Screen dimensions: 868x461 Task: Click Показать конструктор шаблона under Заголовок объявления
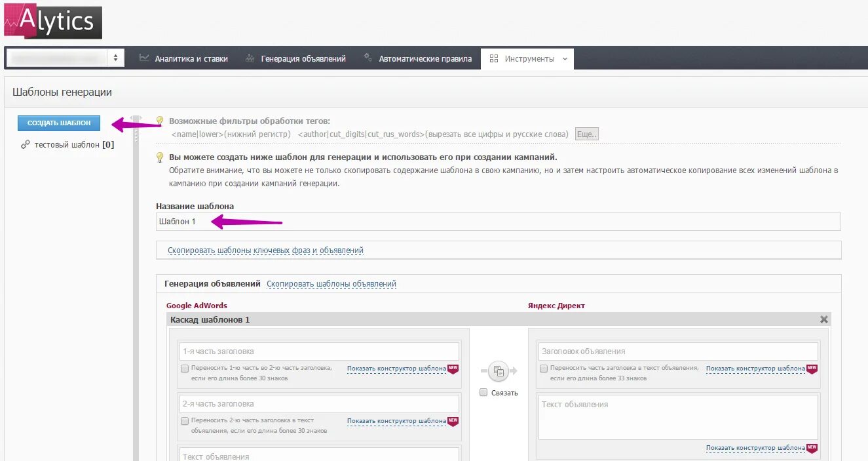coord(755,369)
